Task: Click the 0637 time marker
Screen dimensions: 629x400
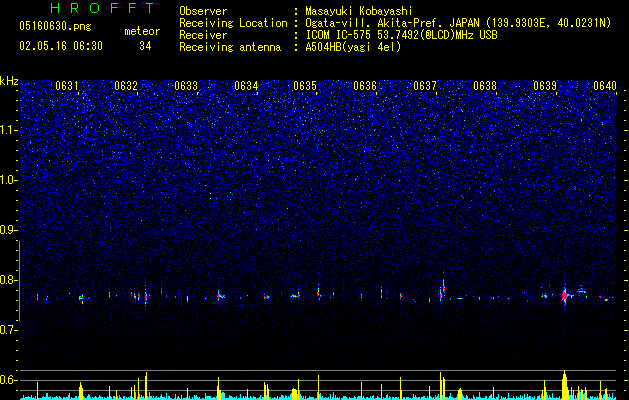Action: 425,86
